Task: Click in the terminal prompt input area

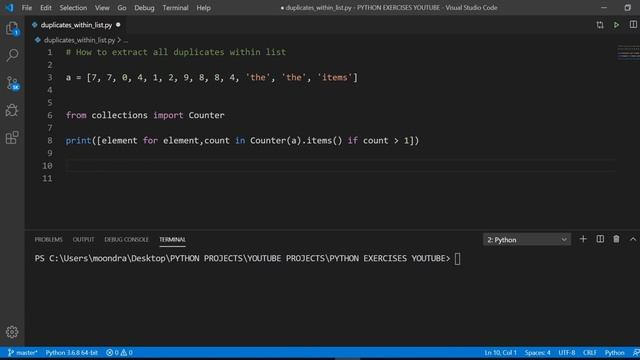Action: point(458,259)
